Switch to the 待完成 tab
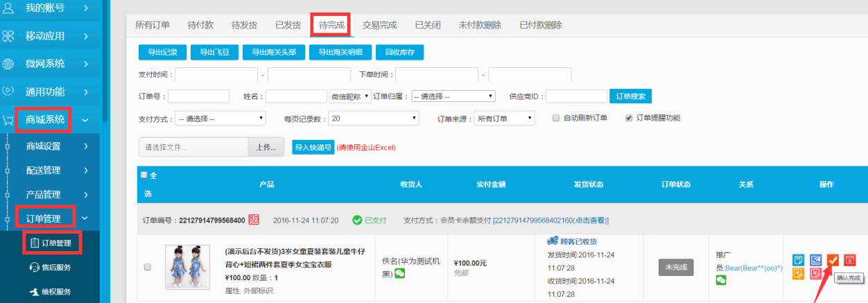868x303 pixels. [x=332, y=24]
